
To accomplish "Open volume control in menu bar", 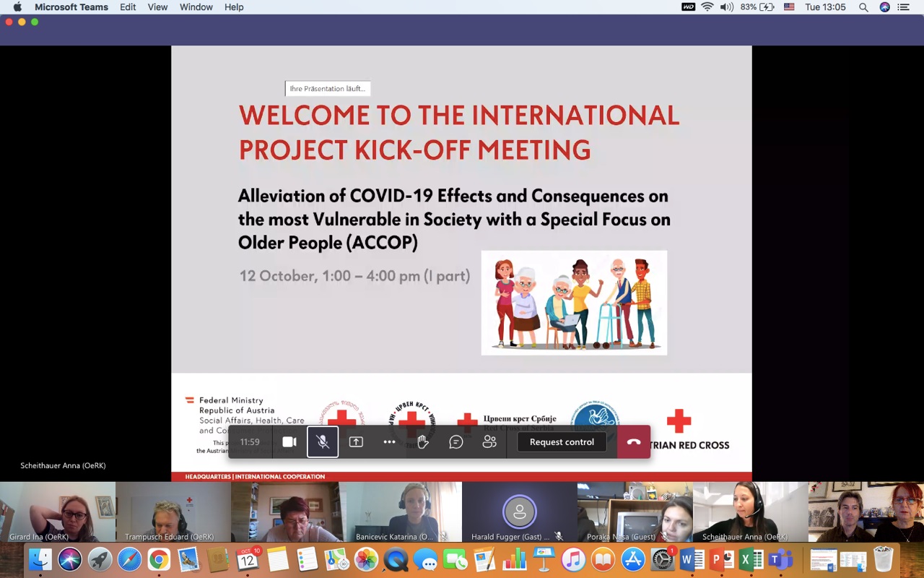I will [x=726, y=7].
